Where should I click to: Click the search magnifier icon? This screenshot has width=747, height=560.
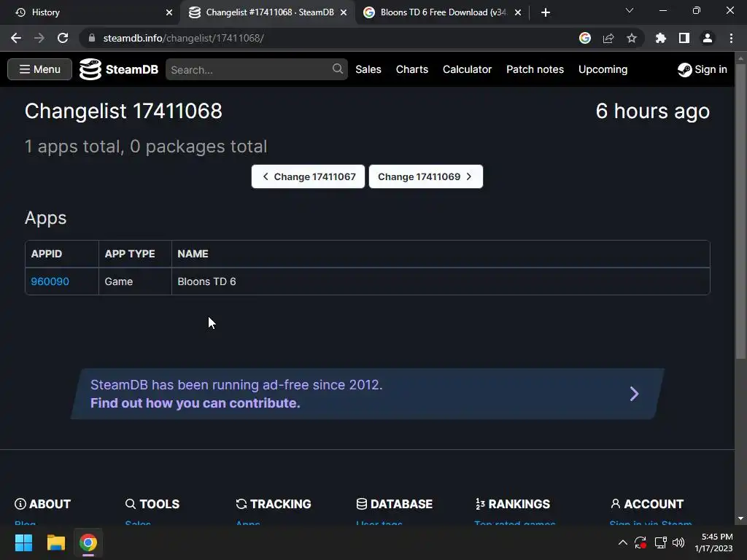point(337,69)
